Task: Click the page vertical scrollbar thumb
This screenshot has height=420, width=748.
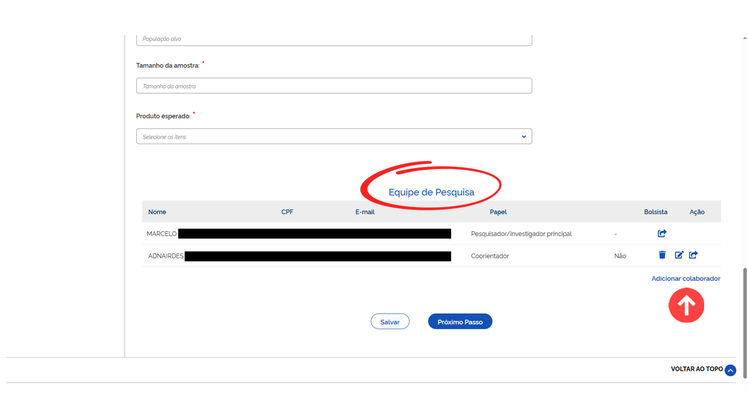Action: pyautogui.click(x=745, y=323)
